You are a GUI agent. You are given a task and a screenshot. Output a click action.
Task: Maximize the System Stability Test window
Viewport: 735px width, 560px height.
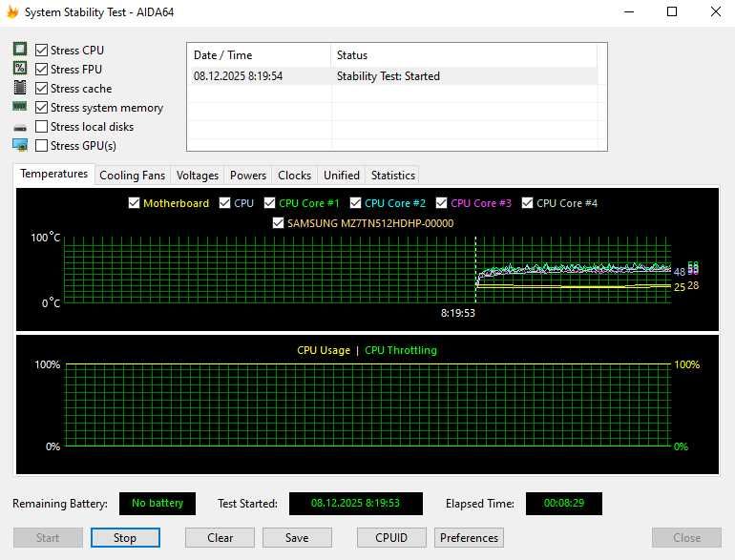coord(672,11)
